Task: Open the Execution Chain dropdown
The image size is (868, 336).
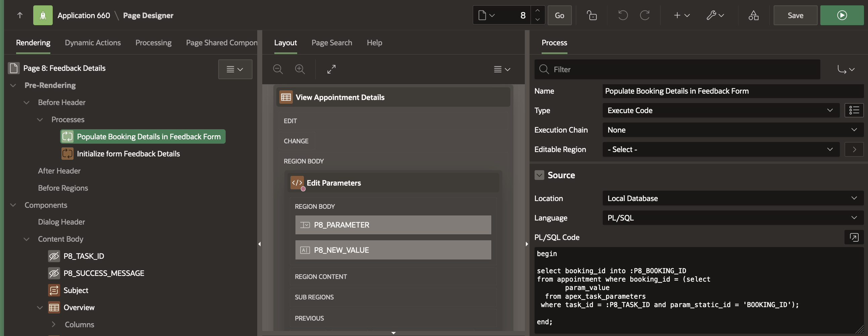Action: click(733, 130)
